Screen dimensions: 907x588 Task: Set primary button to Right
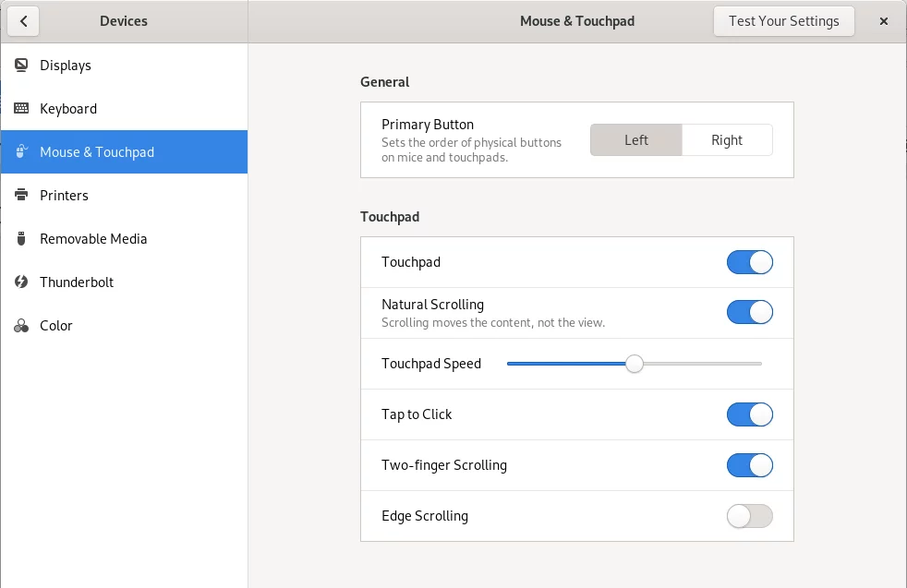pyautogui.click(x=727, y=140)
